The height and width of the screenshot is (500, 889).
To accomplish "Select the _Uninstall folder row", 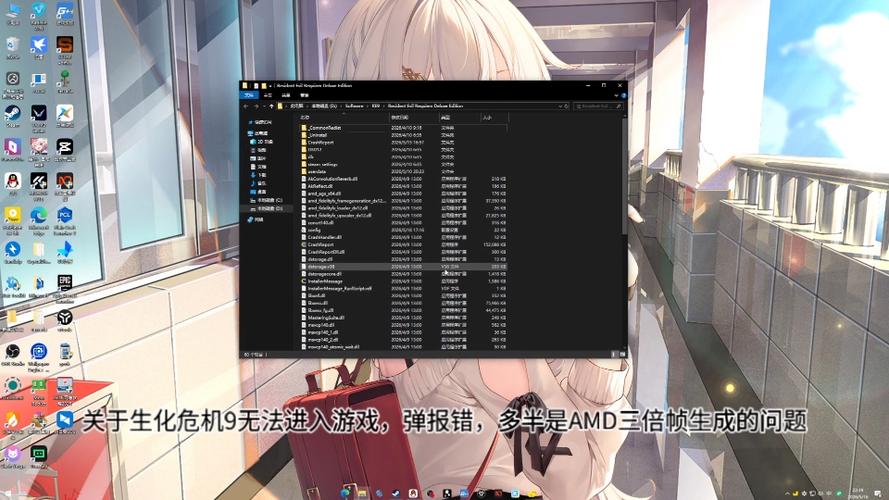I will 404,135.
